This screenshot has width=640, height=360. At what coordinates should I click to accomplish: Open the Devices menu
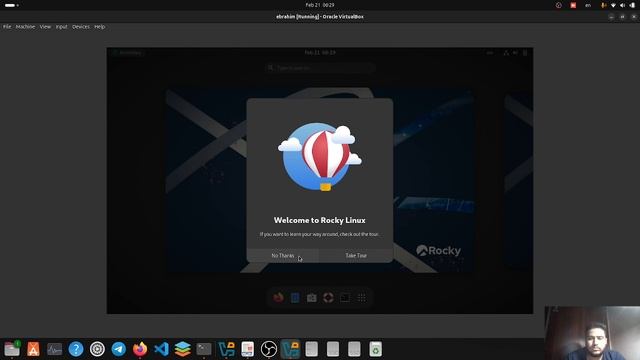(x=81, y=27)
